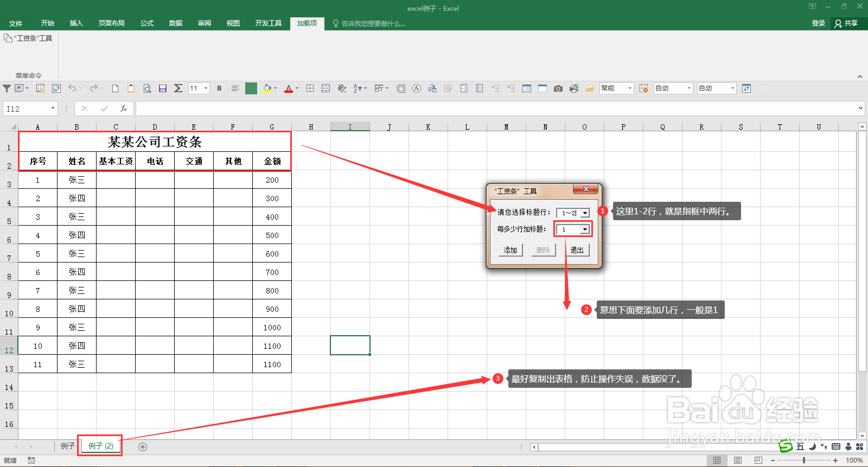This screenshot has width=868, height=467.
Task: Switch to Page Break Preview icon
Action: click(758, 460)
